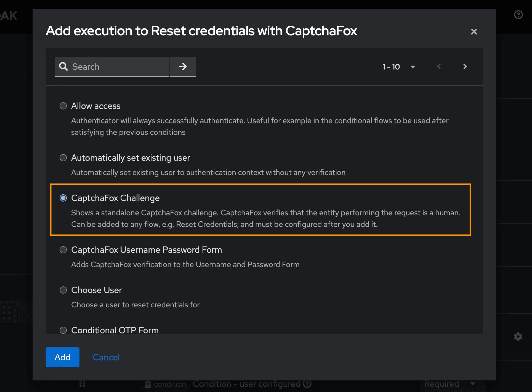Click 'Choose a user to reset credentials for' description

pyautogui.click(x=135, y=305)
